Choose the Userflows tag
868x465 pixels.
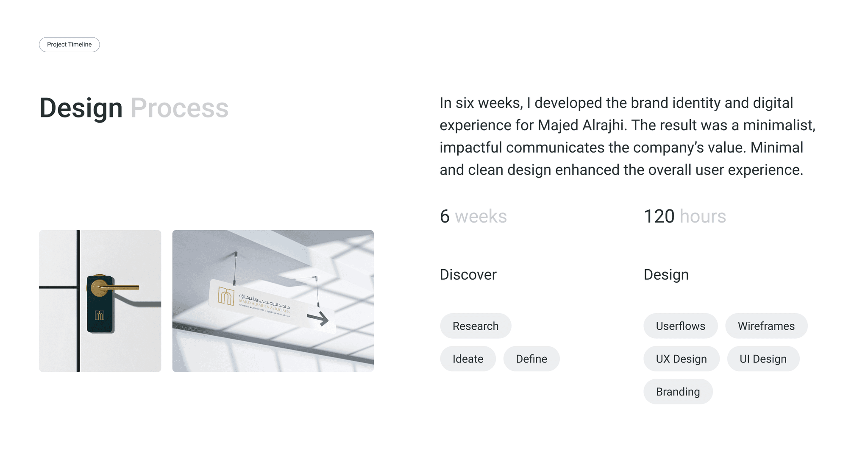tap(680, 326)
